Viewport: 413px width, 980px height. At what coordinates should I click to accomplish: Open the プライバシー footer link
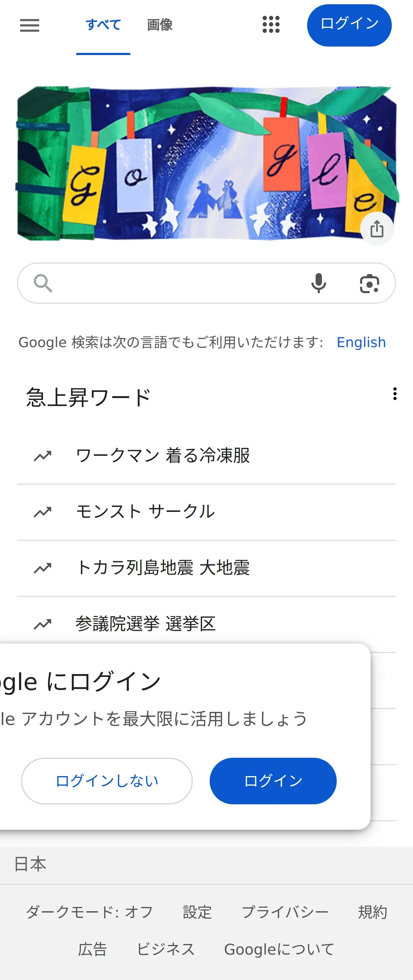click(285, 912)
